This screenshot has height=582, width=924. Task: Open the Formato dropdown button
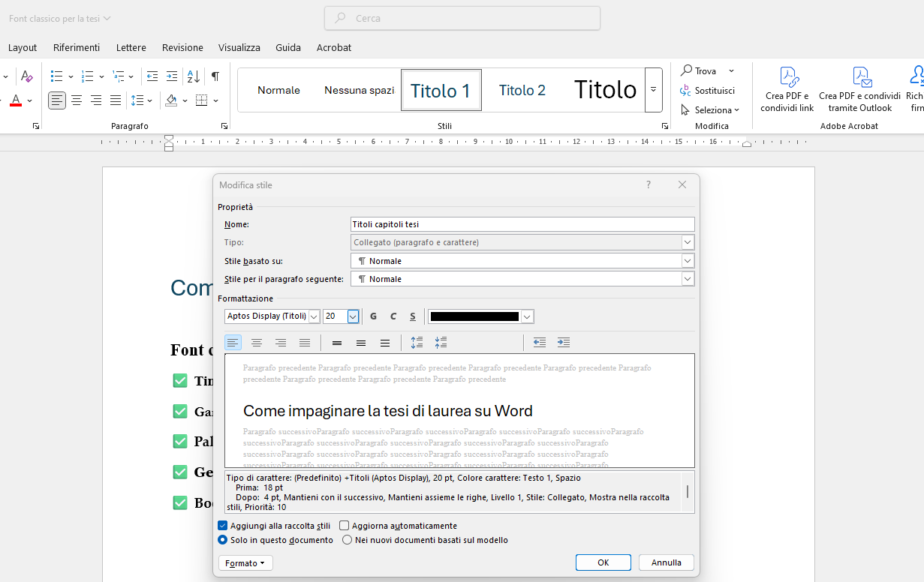click(x=245, y=563)
